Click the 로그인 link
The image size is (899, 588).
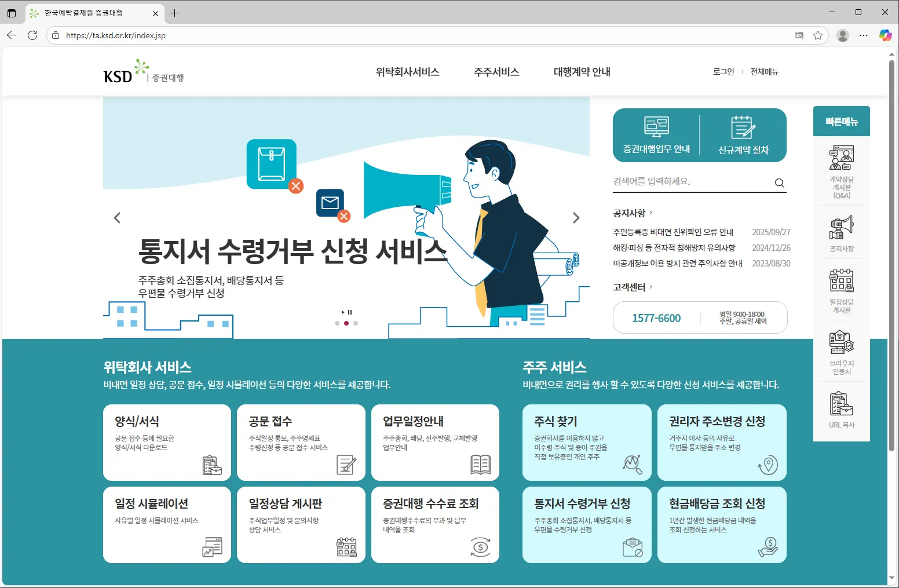tap(723, 72)
